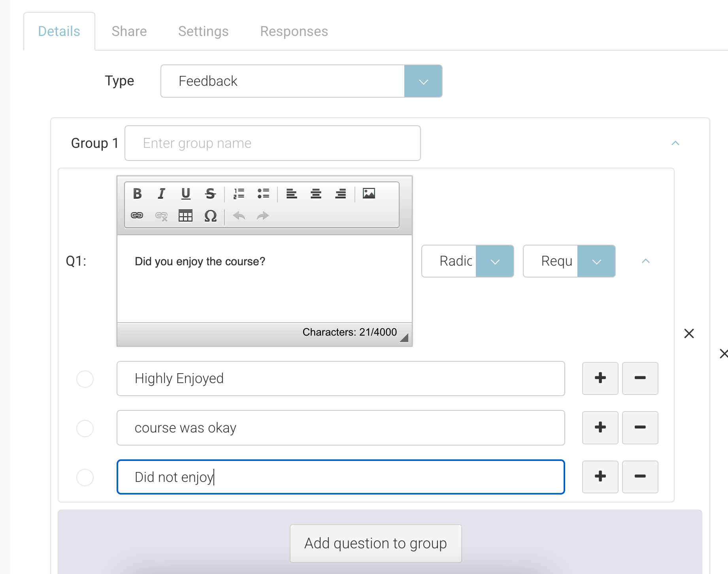Expand the Radio question type dropdown

[x=494, y=261]
